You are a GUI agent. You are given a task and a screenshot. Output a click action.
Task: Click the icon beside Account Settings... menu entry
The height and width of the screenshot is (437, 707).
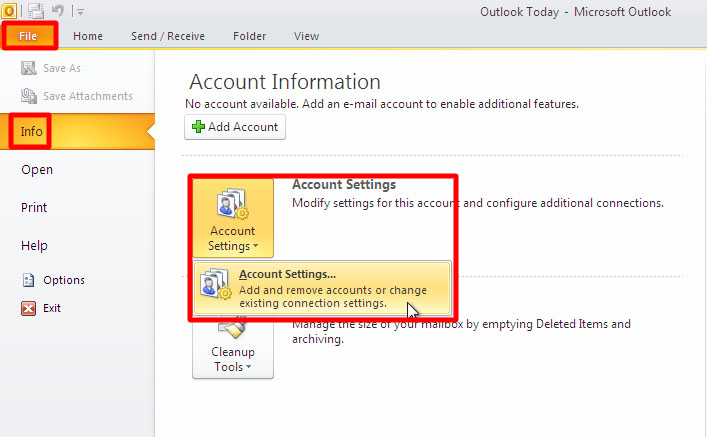(x=216, y=284)
